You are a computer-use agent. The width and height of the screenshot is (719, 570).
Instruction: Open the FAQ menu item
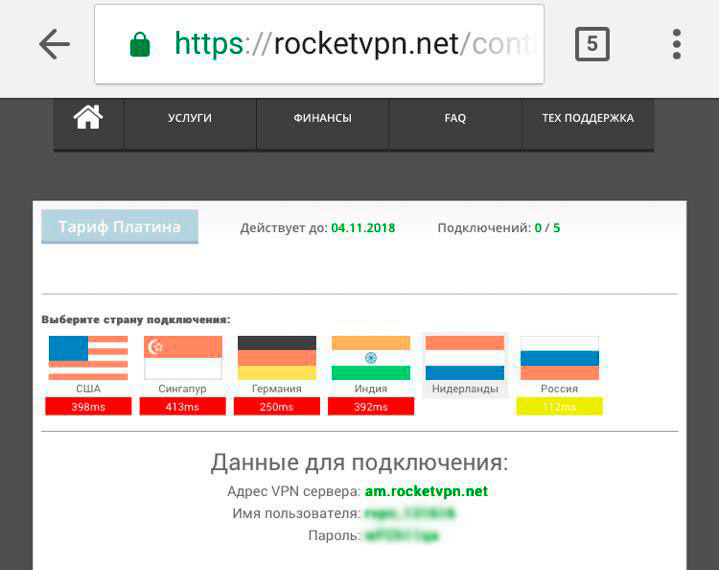click(455, 118)
